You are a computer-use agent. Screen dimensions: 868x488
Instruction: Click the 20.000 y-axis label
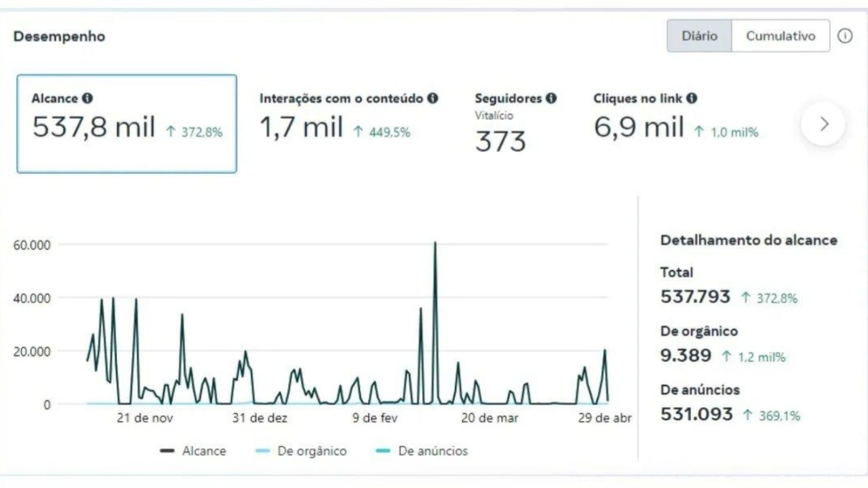pyautogui.click(x=32, y=351)
